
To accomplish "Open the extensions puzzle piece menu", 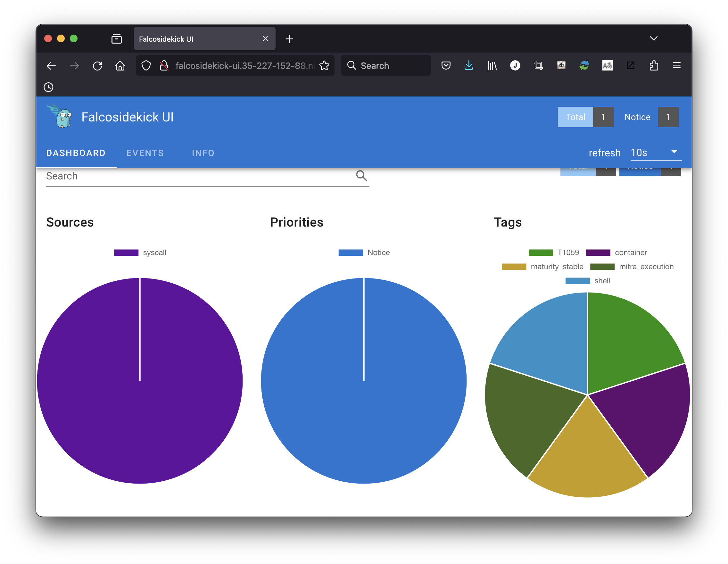I will pyautogui.click(x=654, y=65).
